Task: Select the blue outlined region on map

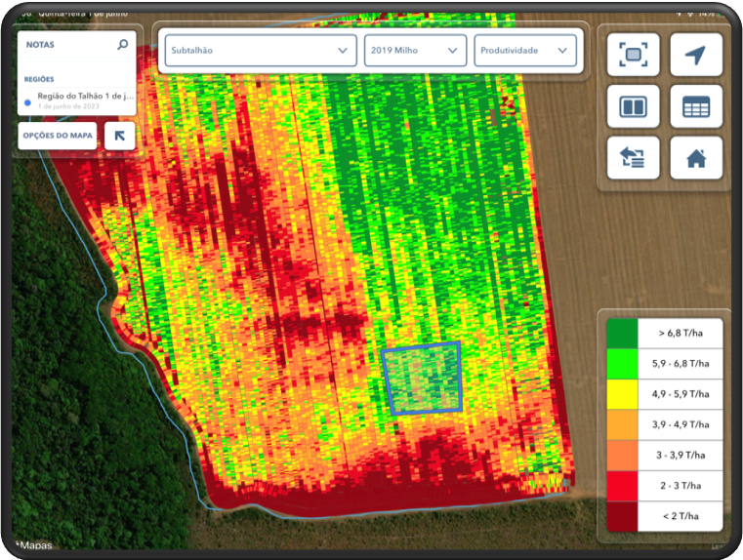Action: (421, 378)
